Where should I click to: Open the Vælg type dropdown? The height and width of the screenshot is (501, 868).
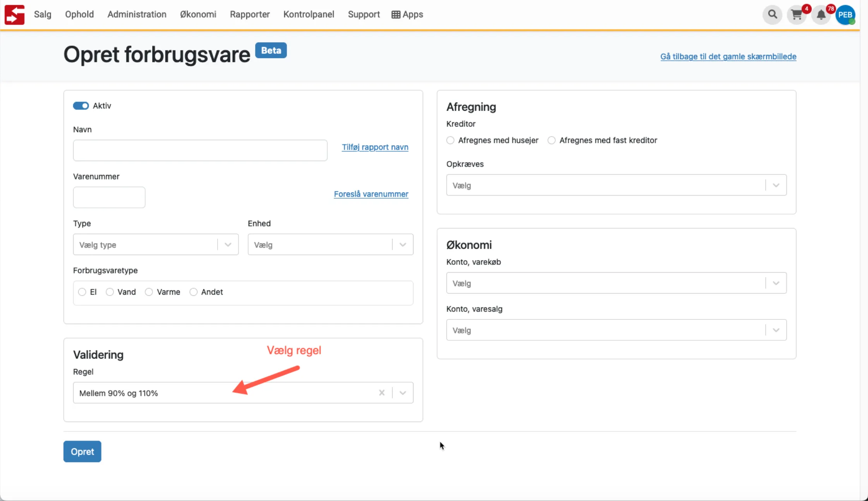click(x=156, y=245)
